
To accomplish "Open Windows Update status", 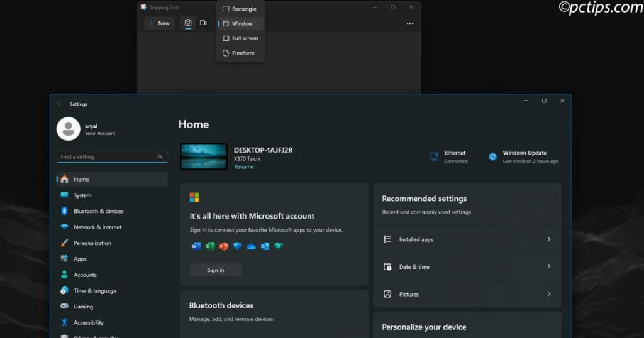I will pyautogui.click(x=524, y=156).
